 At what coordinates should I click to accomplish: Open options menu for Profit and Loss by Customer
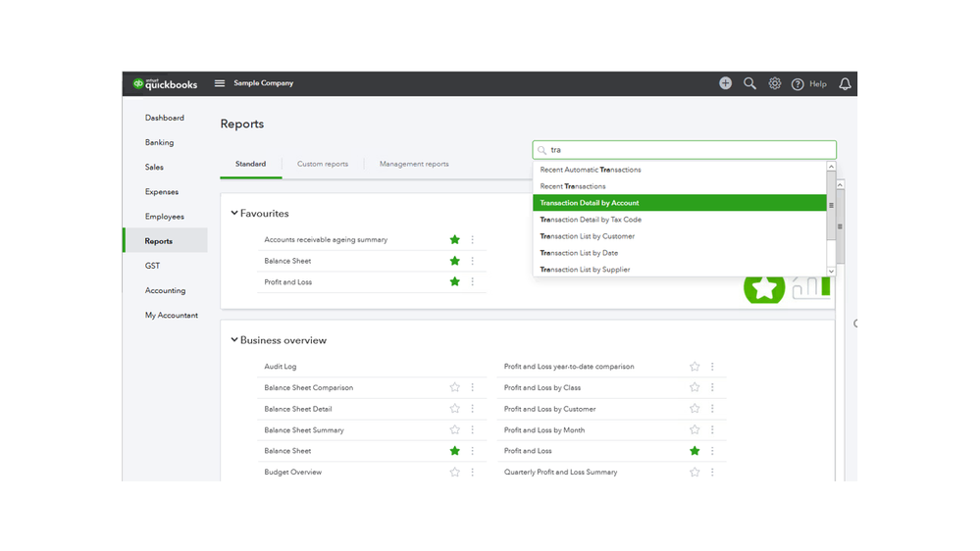tap(712, 409)
